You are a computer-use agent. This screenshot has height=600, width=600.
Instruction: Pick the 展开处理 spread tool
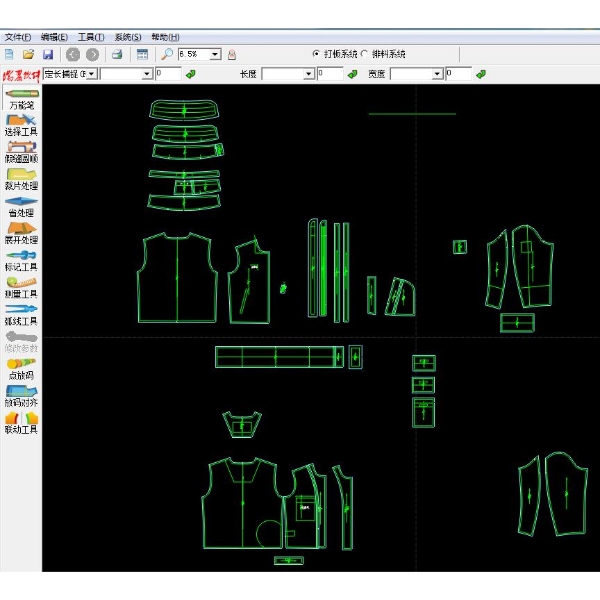click(21, 233)
